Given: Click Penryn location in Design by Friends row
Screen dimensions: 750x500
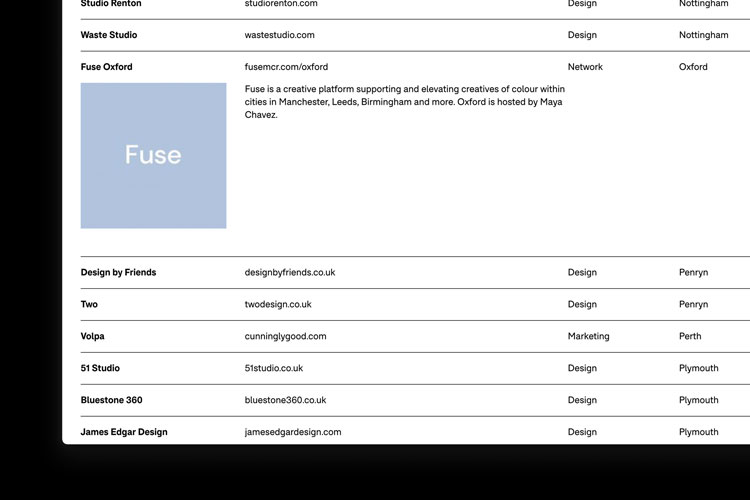Looking at the screenshot, I should tap(693, 272).
